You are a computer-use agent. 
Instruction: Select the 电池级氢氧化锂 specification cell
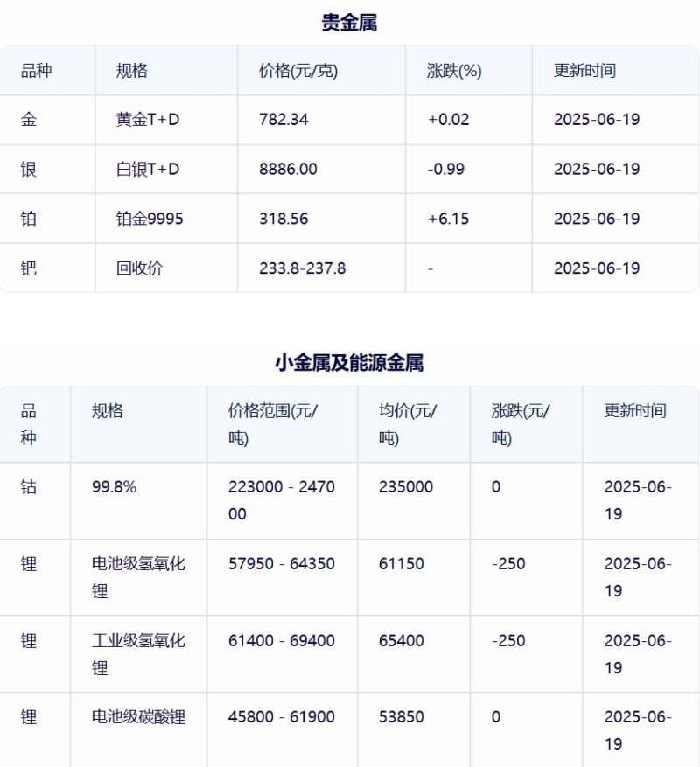(138, 577)
